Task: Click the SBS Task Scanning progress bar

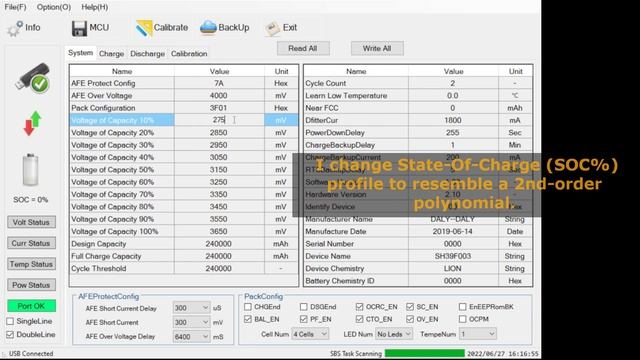Action: [x=424, y=353]
